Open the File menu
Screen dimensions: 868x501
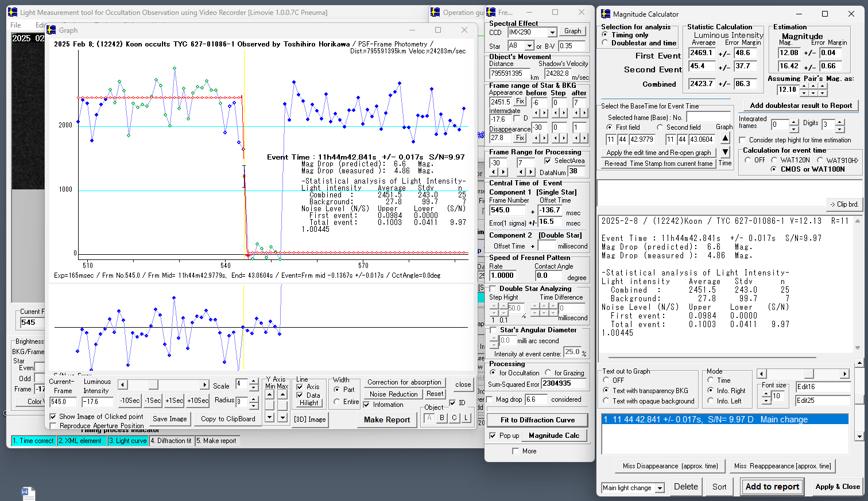(x=15, y=25)
